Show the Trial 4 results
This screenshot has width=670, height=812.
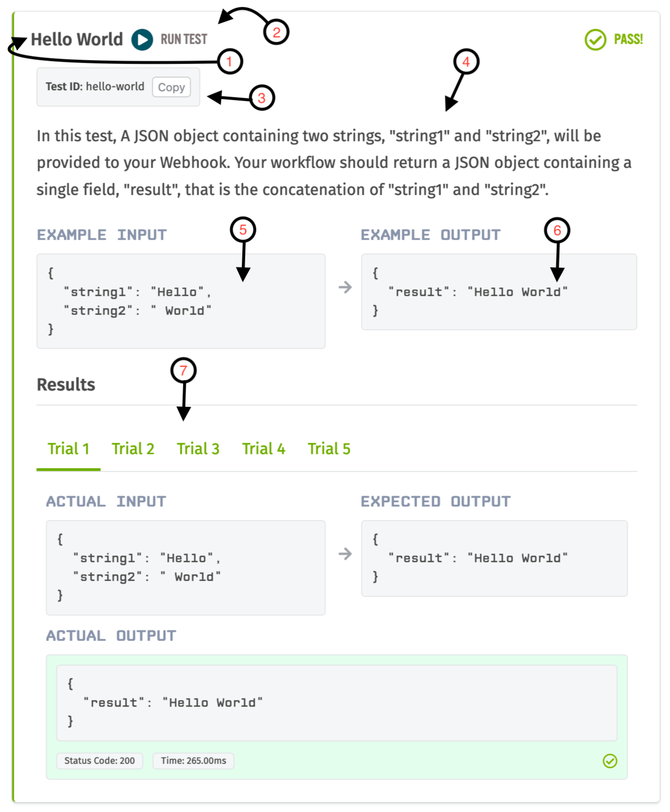pos(263,449)
